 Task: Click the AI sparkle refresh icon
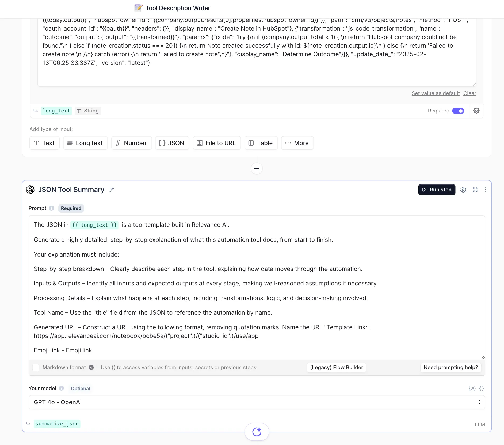pos(257,432)
